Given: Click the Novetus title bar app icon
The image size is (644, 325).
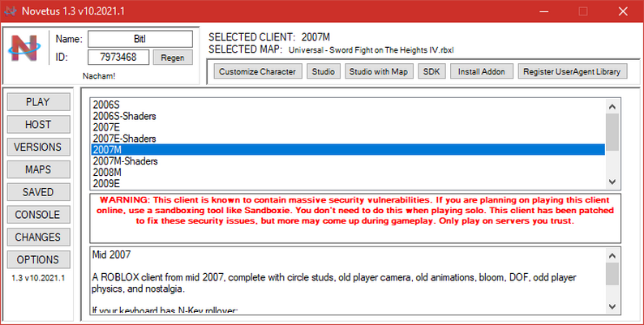Looking at the screenshot, I should click(x=11, y=11).
